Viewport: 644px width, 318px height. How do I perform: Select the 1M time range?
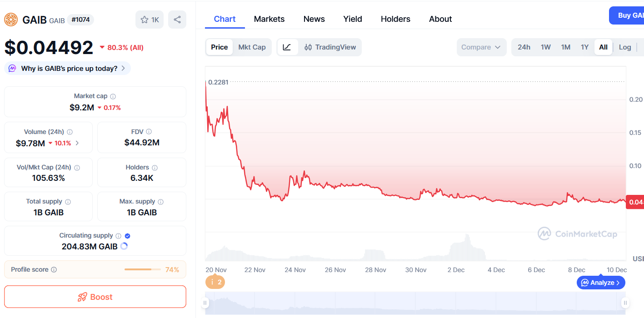coord(565,47)
